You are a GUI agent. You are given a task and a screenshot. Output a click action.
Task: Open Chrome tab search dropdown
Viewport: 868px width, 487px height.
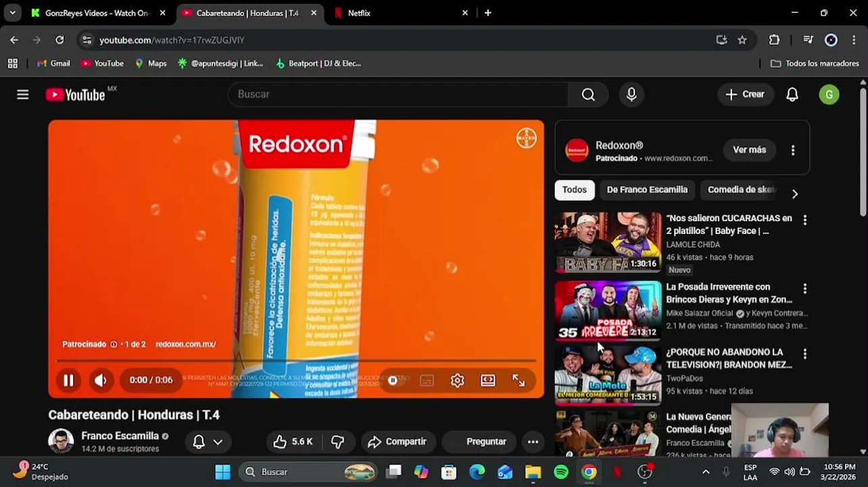(12, 13)
